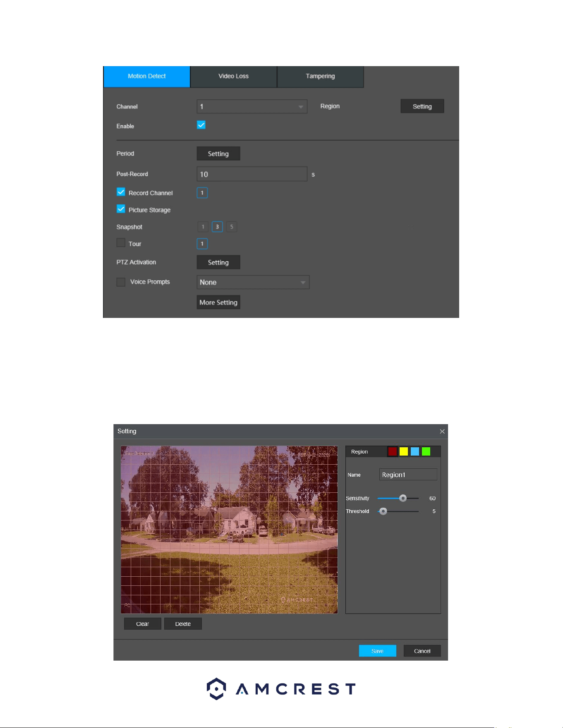The height and width of the screenshot is (728, 563).
Task: Open the Tampering tab
Action: [321, 76]
